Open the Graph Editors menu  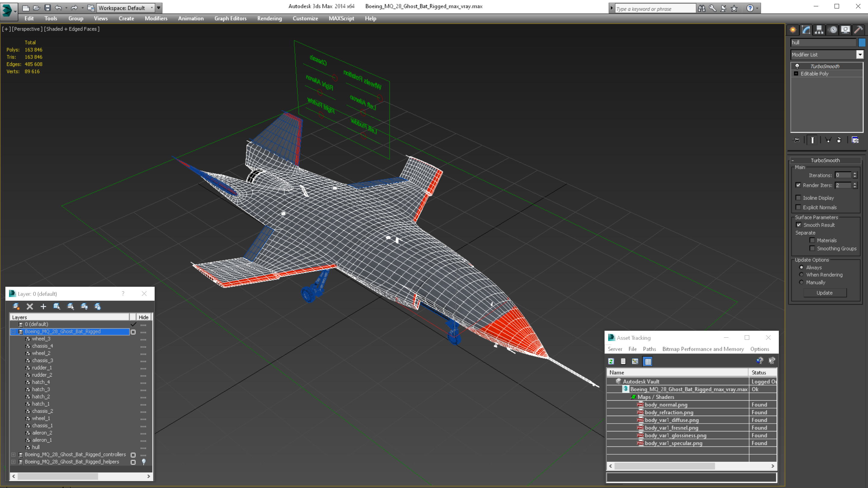(231, 18)
